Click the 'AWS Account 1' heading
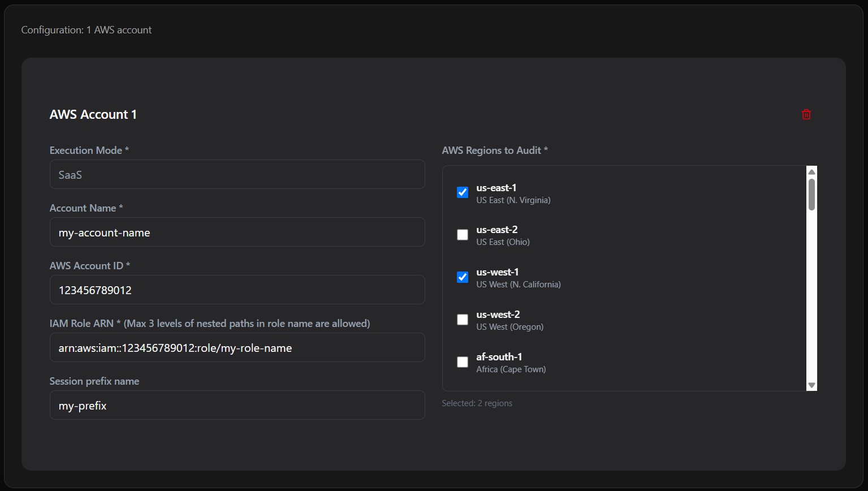The width and height of the screenshot is (868, 491). tap(93, 114)
